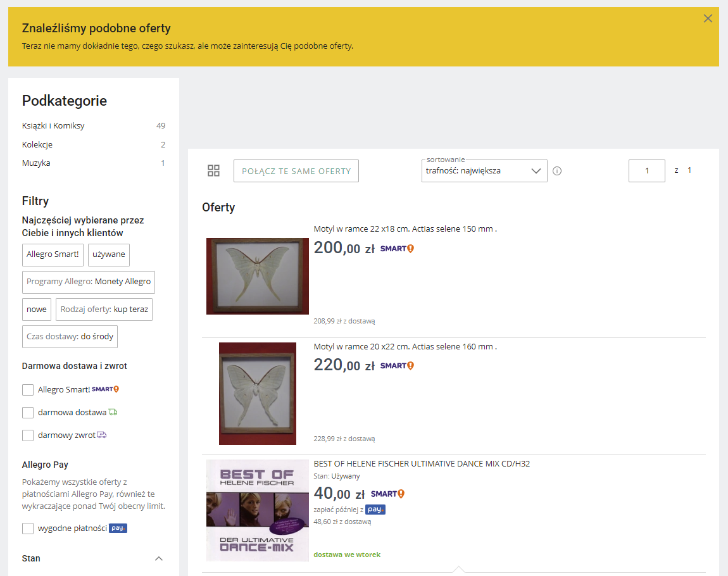Click the POŁĄCZ TE SAME OFERTY button
This screenshot has width=728, height=576.
pyautogui.click(x=296, y=171)
